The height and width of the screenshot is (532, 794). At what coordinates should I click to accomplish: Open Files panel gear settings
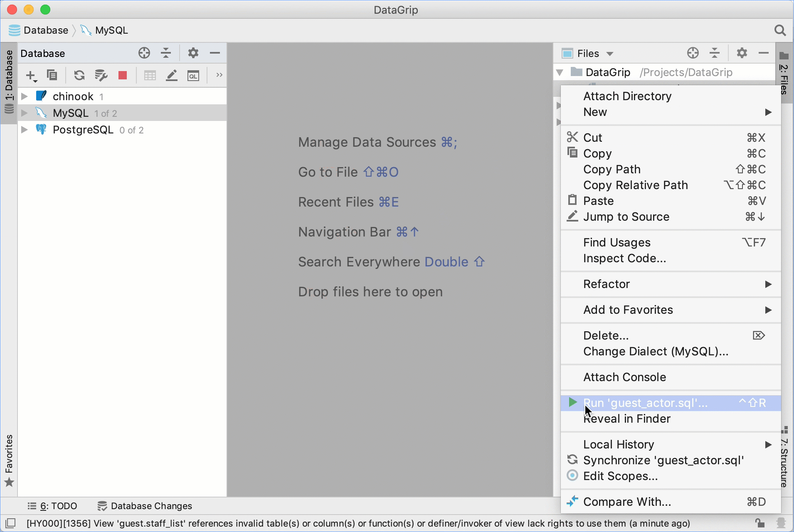click(x=742, y=53)
